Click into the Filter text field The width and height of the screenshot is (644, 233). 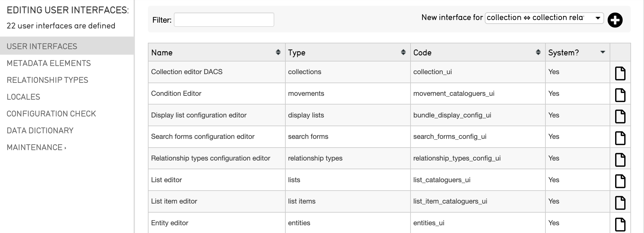[224, 20]
